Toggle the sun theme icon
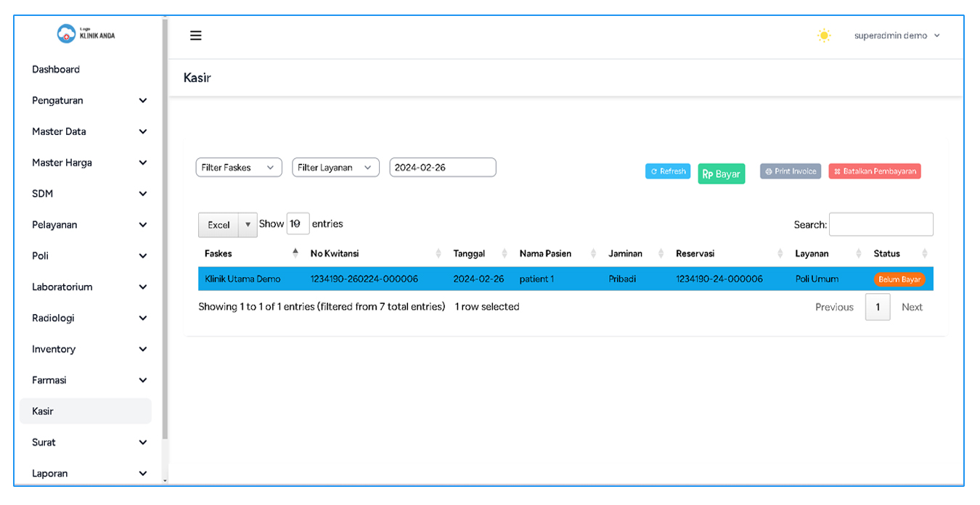The width and height of the screenshot is (980, 505). pyautogui.click(x=823, y=36)
